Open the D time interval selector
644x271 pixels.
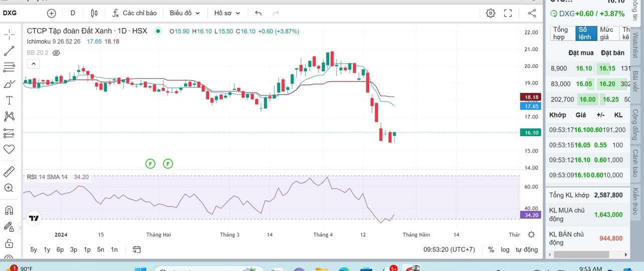[x=73, y=13]
